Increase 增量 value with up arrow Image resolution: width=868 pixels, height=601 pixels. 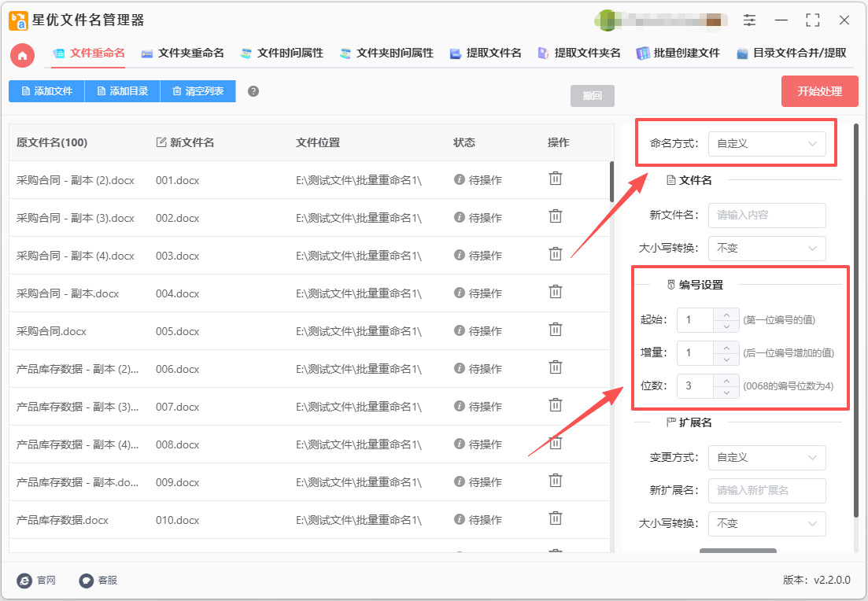tap(726, 348)
